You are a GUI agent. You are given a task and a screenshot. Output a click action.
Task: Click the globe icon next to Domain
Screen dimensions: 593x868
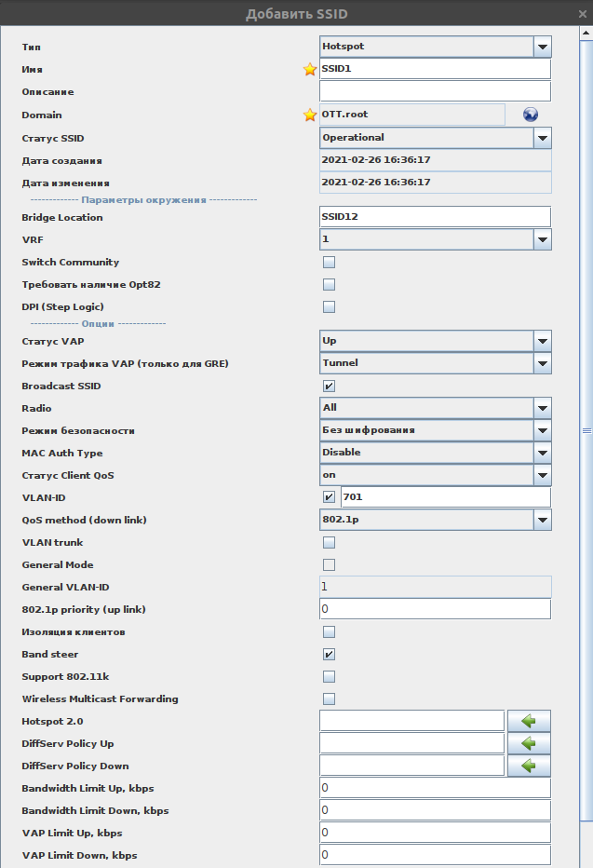click(531, 115)
